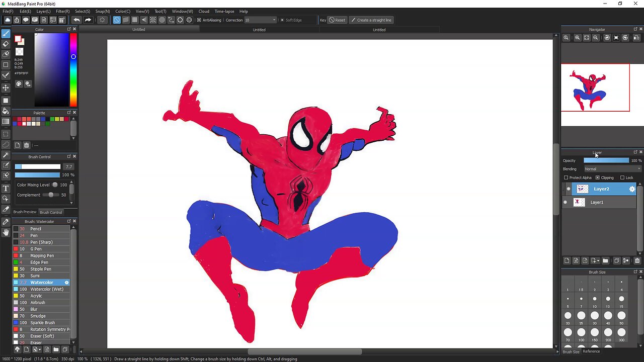This screenshot has height=362, width=644.
Task: Select the transparent color swatch
Action: (19, 52)
